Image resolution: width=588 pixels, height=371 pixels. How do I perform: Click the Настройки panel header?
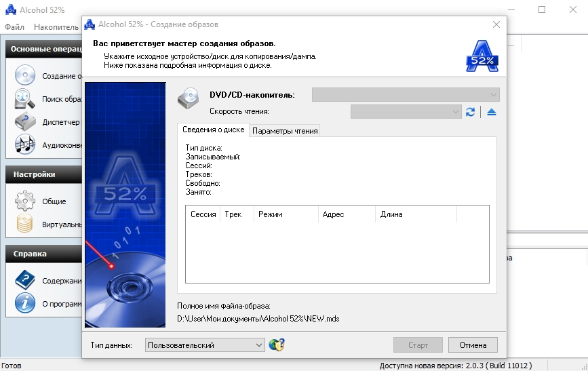(44, 174)
